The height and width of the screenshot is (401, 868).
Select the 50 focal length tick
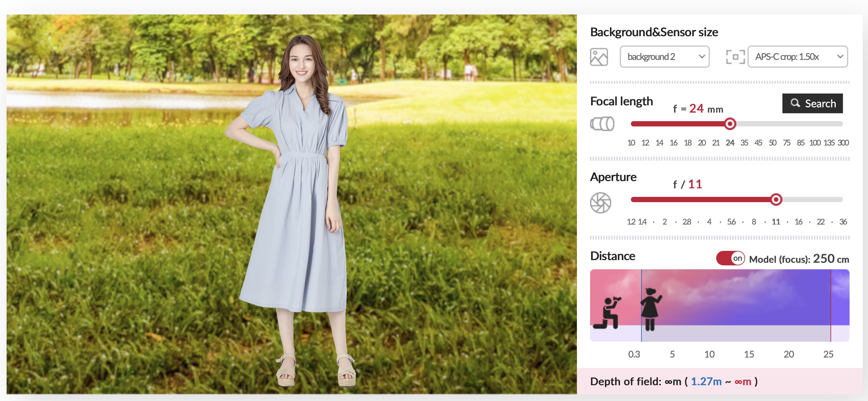[773, 143]
